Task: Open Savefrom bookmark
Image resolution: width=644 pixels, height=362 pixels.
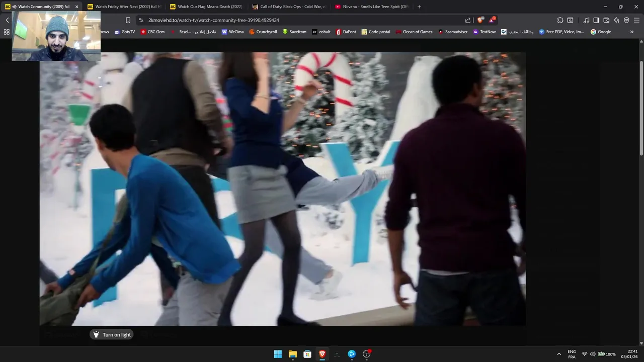Action: 294,32
